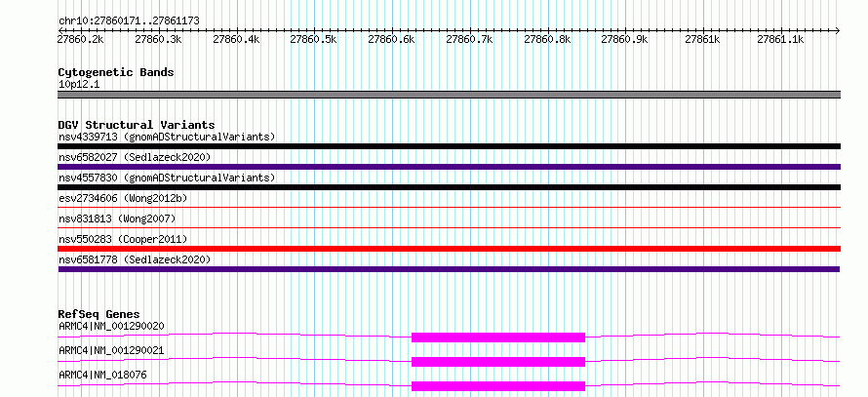Select the 27860.3k ruler tick label

pos(158,39)
